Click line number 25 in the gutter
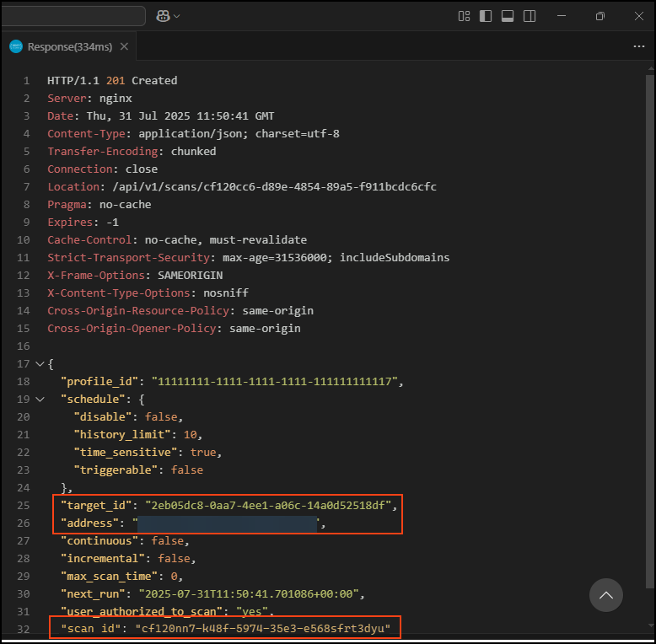 pyautogui.click(x=24, y=505)
